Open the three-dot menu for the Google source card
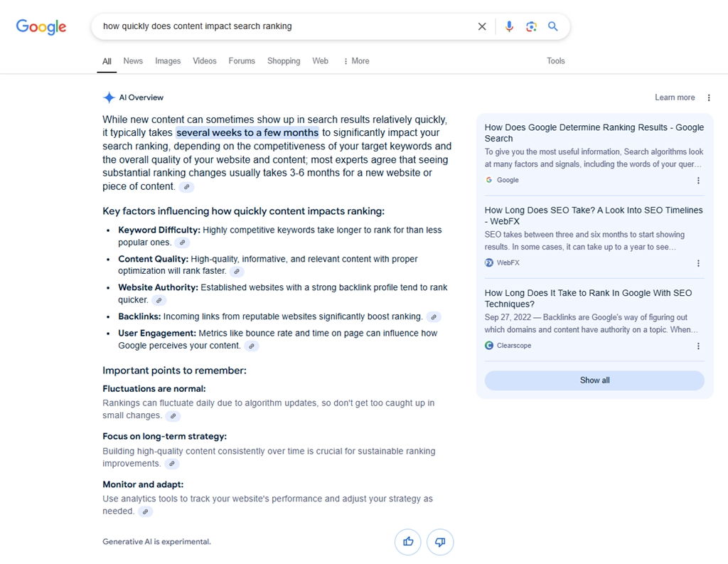Viewport: 728px width, 564px height. click(x=698, y=180)
